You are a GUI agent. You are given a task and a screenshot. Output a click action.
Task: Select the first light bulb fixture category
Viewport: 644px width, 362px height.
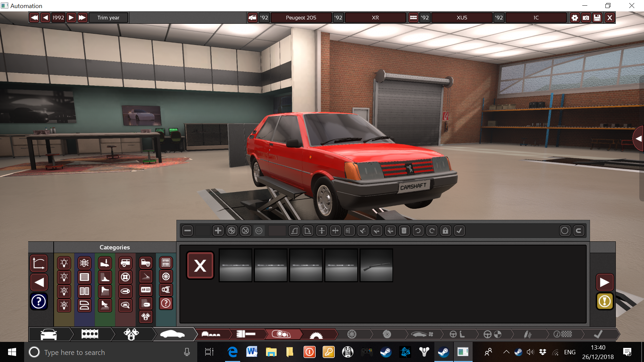64,263
